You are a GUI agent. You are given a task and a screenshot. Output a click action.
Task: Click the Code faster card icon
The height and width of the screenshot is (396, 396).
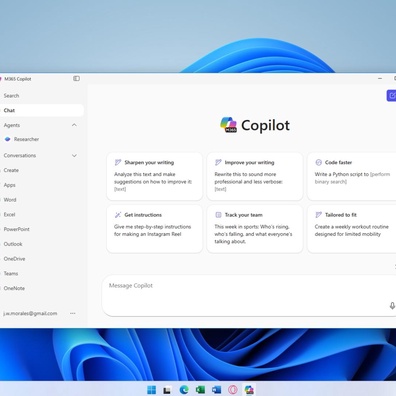[318, 162]
